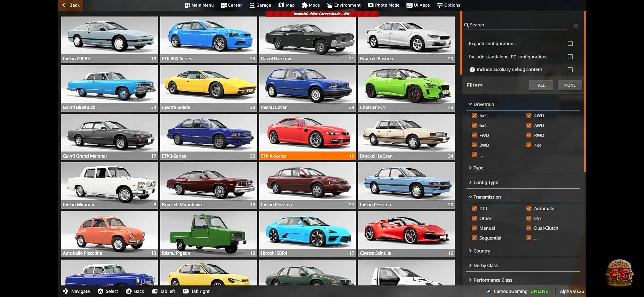This screenshot has height=297, width=644.
Task: Click the Back button at top left
Action: tap(70, 5)
